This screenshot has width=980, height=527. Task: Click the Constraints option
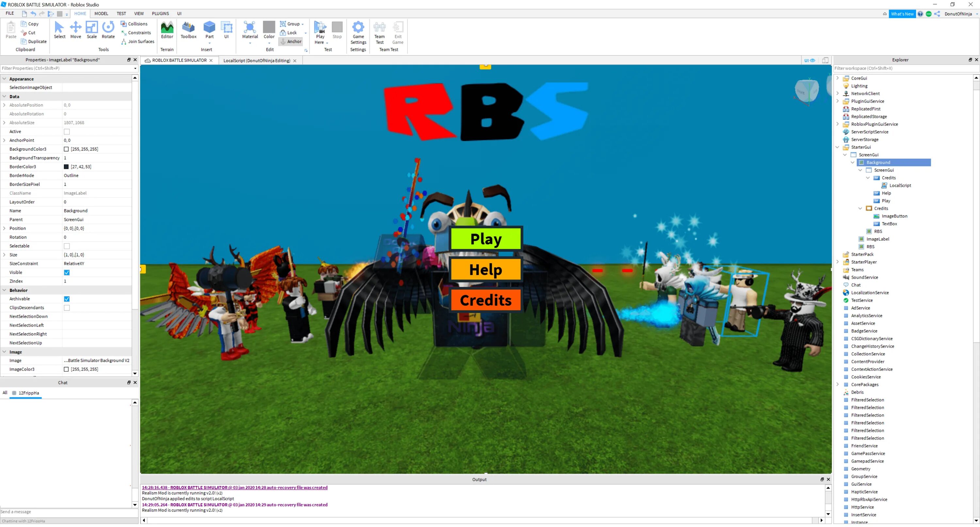point(136,33)
